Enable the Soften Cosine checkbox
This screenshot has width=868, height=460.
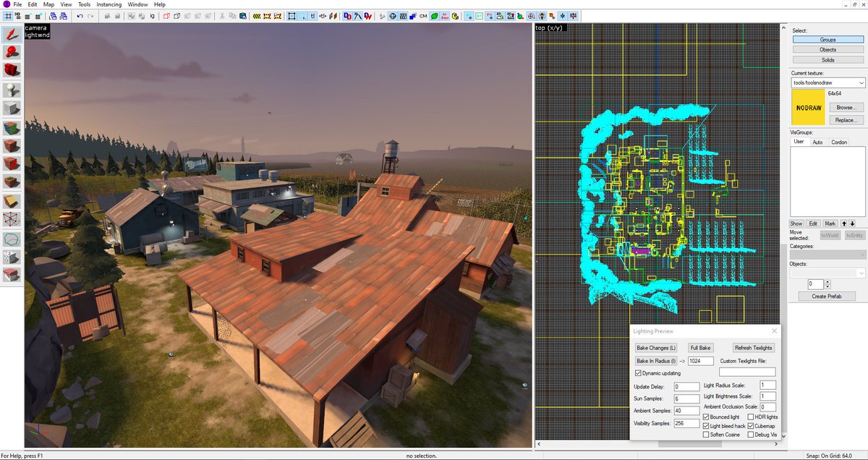(706, 435)
